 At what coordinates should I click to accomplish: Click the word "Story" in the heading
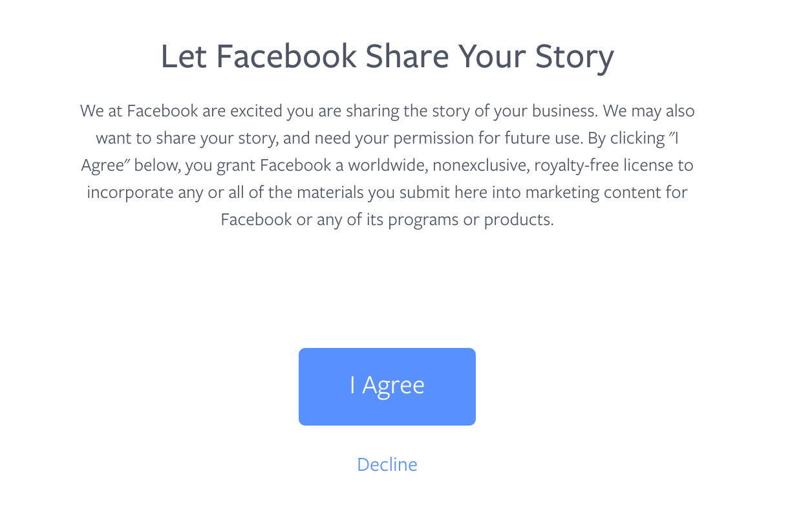(x=574, y=56)
